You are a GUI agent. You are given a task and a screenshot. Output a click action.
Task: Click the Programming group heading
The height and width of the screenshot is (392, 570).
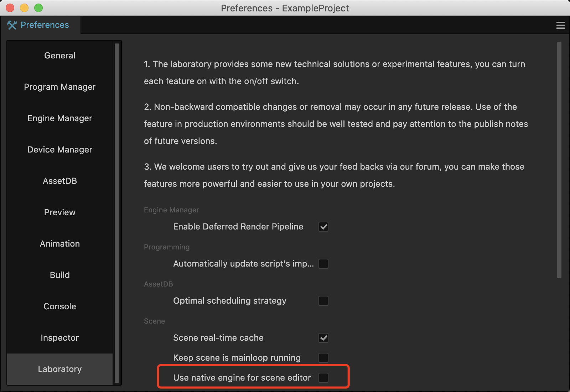click(167, 247)
